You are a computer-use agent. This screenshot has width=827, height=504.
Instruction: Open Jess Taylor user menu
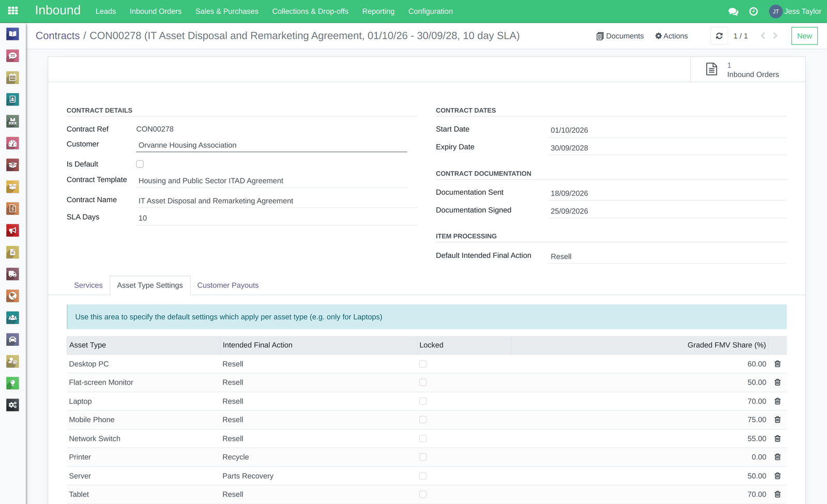795,11
